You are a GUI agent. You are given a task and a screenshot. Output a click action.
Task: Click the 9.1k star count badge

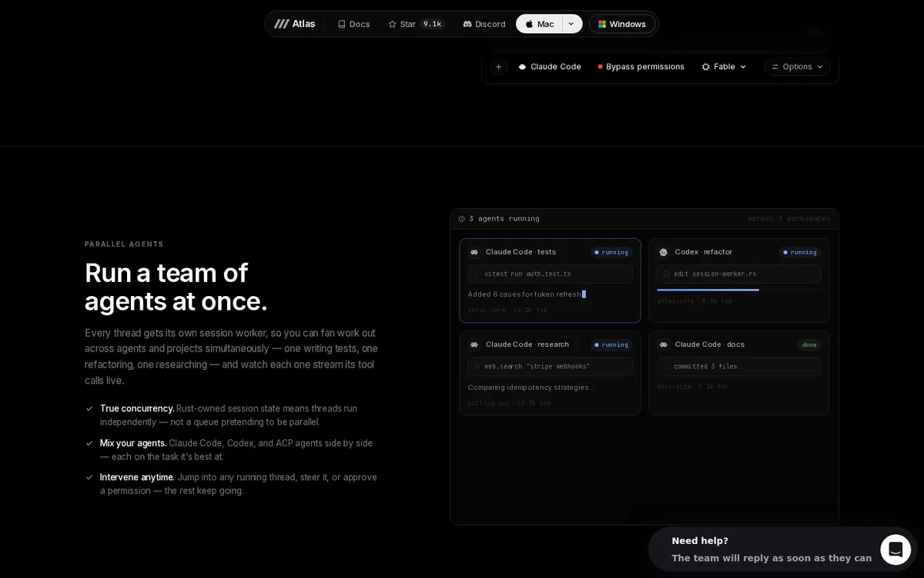432,24
